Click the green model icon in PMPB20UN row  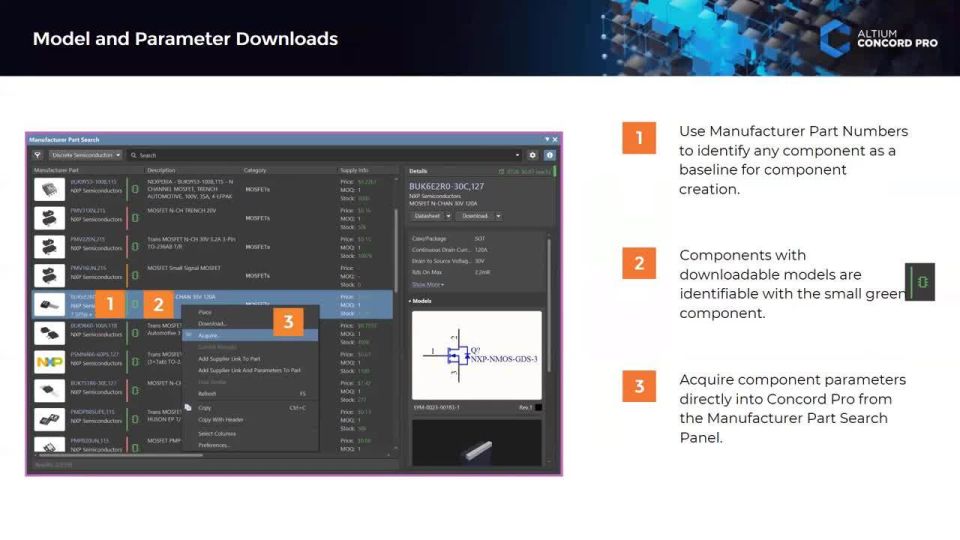[x=135, y=448]
